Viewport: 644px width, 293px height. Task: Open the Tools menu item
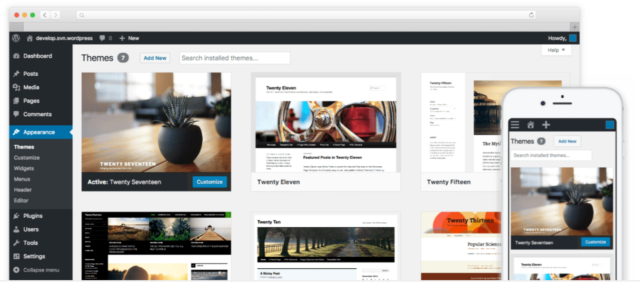tap(30, 242)
